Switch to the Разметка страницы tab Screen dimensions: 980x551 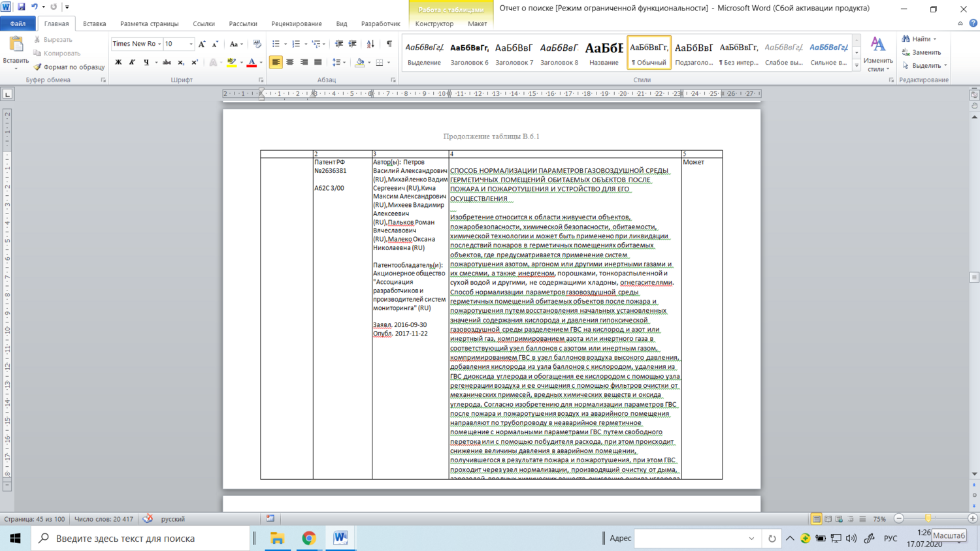click(x=150, y=24)
